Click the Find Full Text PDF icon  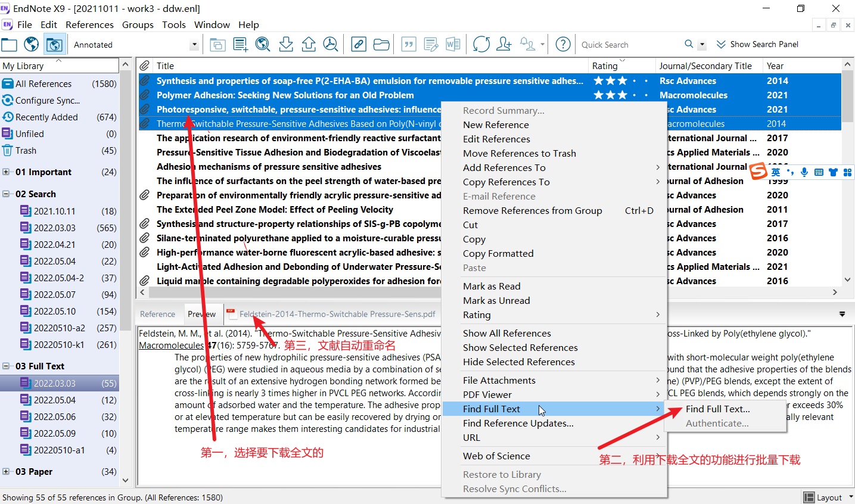click(331, 45)
